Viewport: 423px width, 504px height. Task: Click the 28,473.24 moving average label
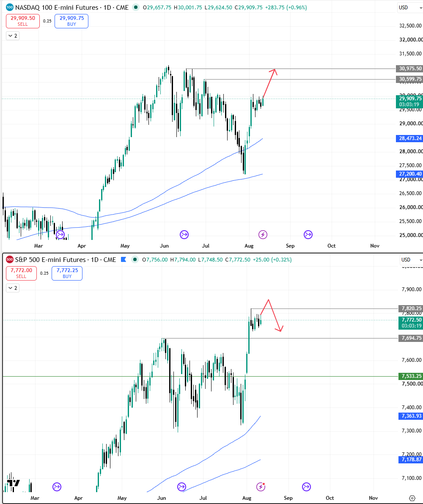(x=410, y=138)
